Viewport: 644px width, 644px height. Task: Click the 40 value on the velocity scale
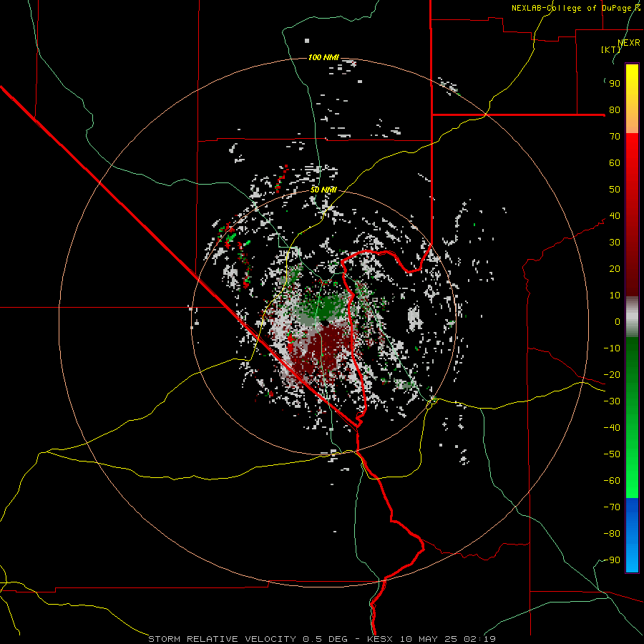coord(615,216)
